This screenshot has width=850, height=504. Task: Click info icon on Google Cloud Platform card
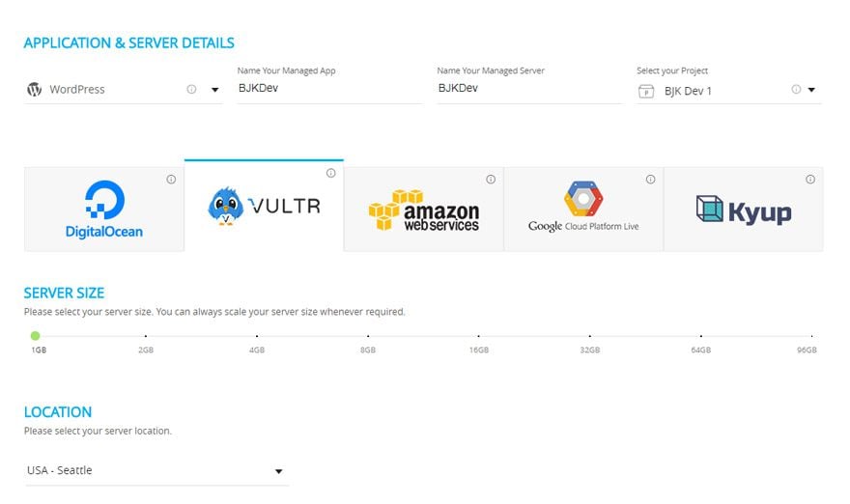click(x=650, y=179)
